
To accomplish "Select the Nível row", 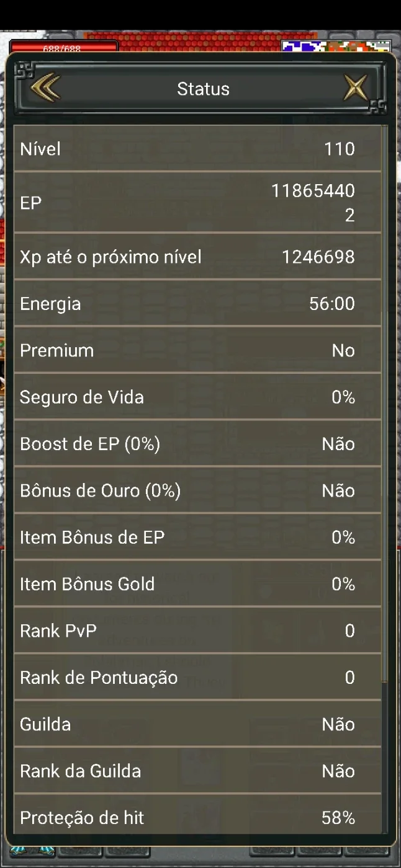I will click(x=197, y=149).
